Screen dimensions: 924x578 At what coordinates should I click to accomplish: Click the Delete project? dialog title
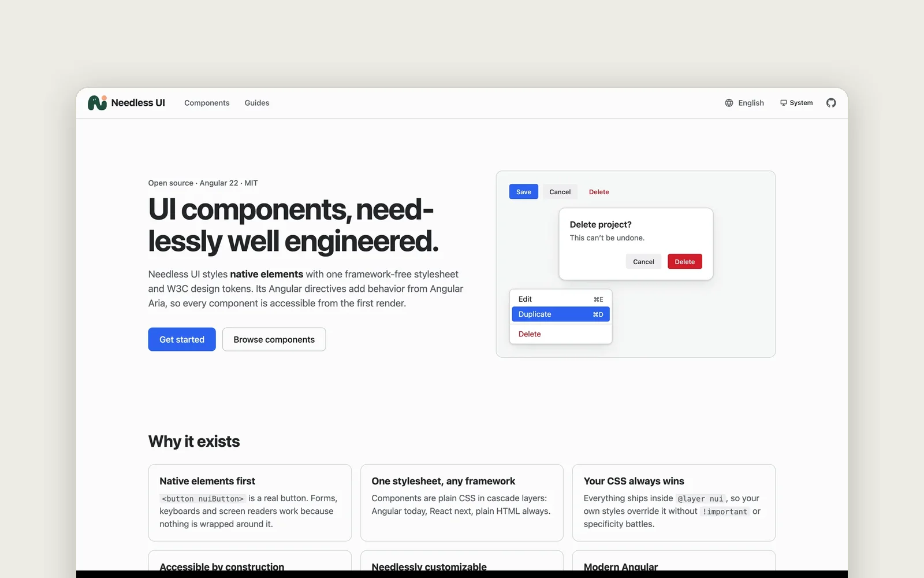pos(601,224)
